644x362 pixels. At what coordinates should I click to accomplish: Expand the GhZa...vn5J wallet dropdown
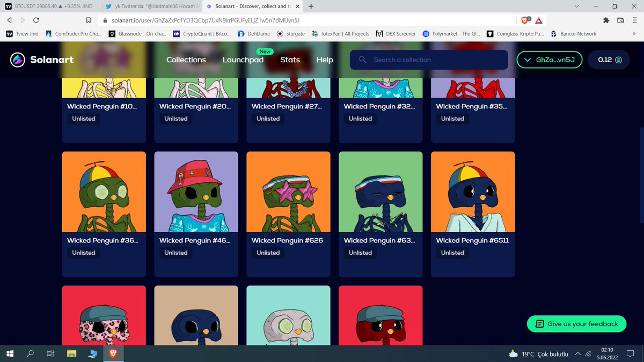[x=550, y=60]
